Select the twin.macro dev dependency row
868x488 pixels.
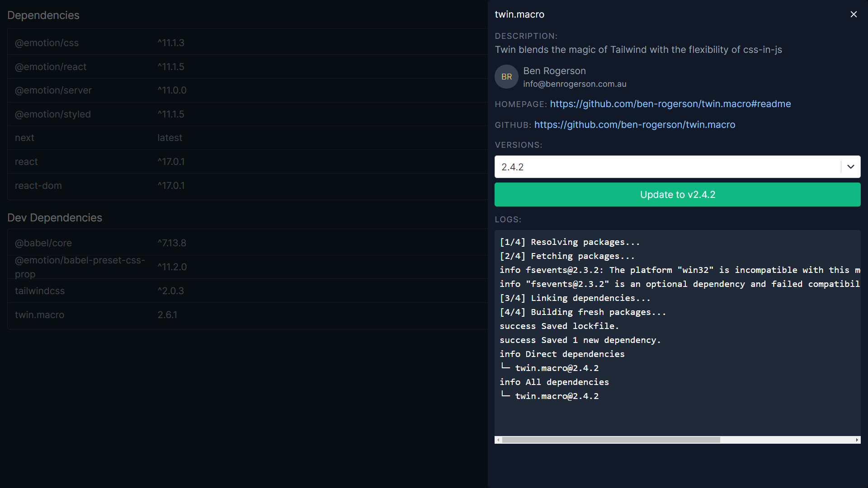(246, 315)
